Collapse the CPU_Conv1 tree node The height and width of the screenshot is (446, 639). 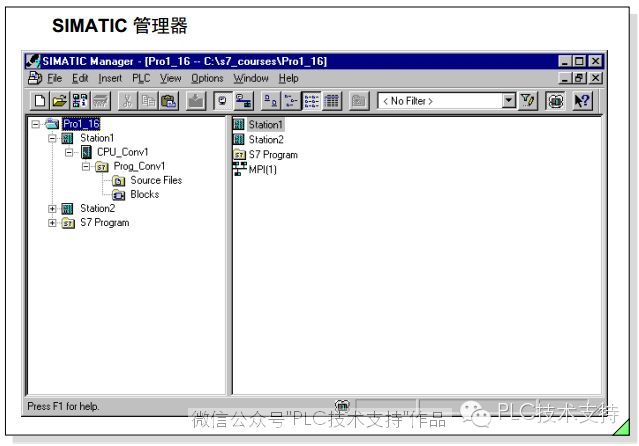69,152
